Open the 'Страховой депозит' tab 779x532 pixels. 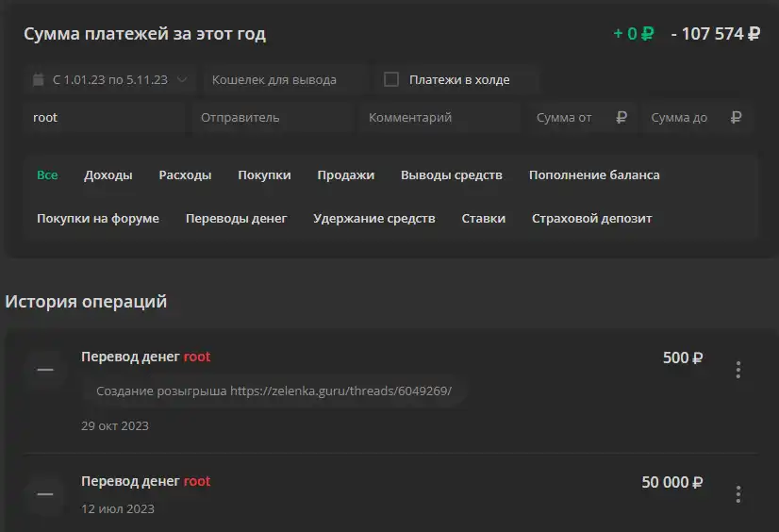(591, 218)
